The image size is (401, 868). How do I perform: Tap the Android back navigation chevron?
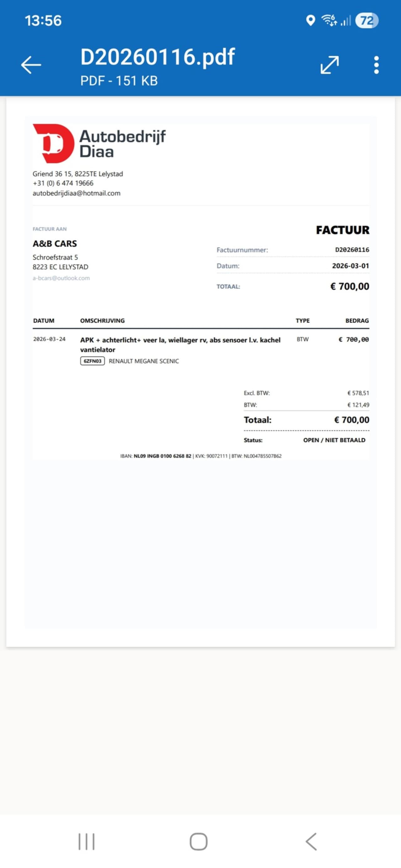pos(311,841)
